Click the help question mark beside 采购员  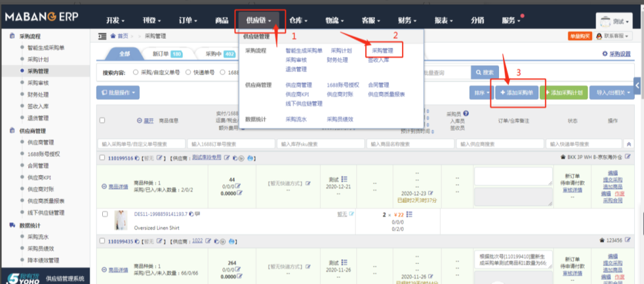click(x=466, y=114)
